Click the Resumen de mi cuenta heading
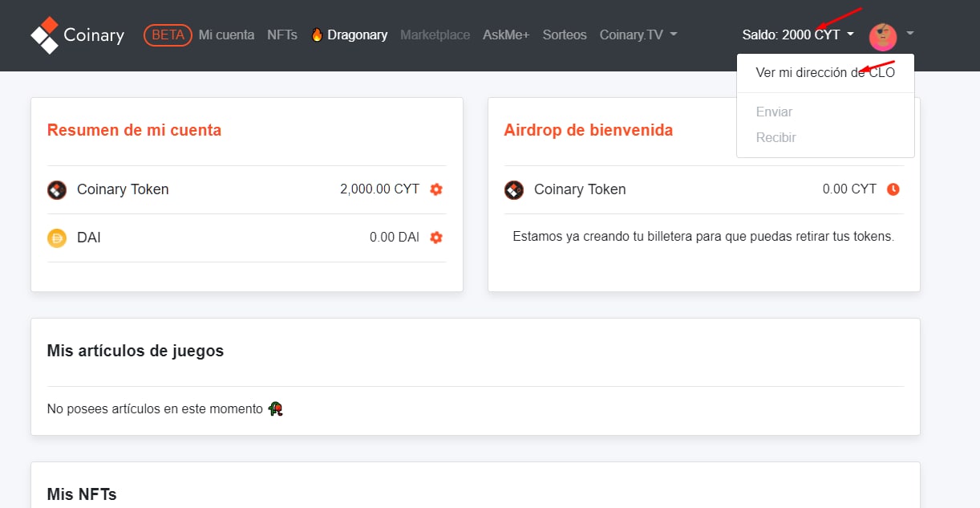 [x=134, y=130]
